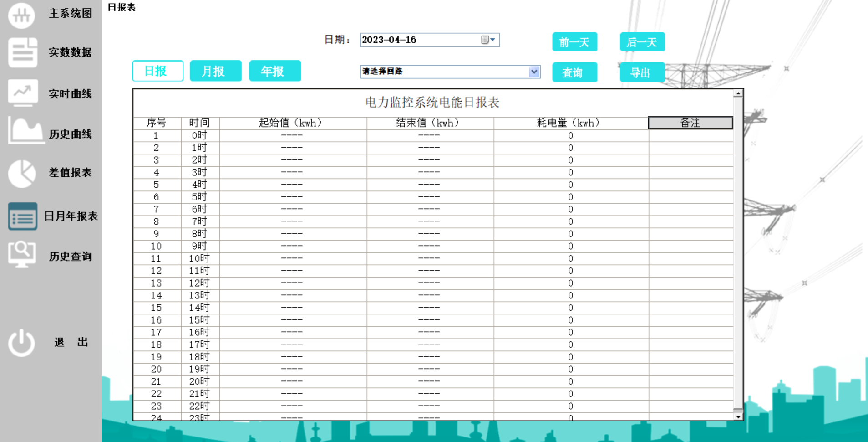Click 后一天 to view next day

(642, 42)
